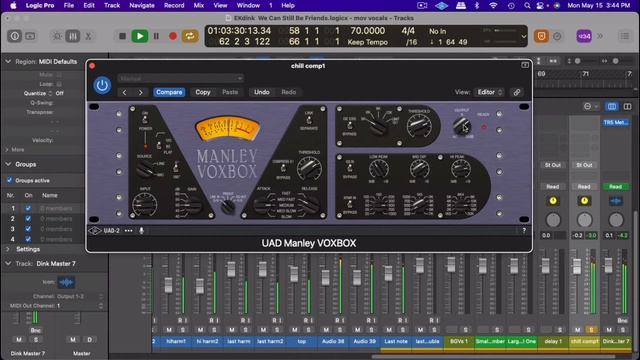The width and height of the screenshot is (640, 360).
Task: Click the plug-in link chain icon
Action: tap(517, 92)
